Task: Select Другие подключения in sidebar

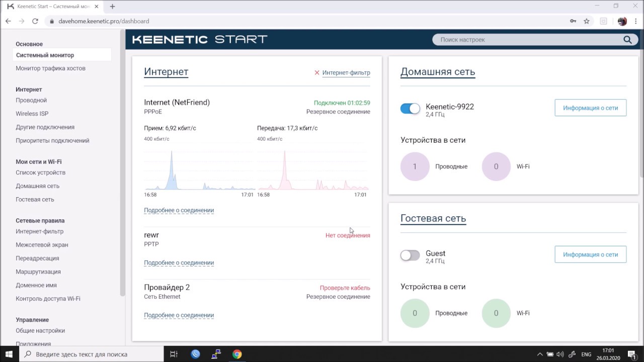Action: [45, 127]
